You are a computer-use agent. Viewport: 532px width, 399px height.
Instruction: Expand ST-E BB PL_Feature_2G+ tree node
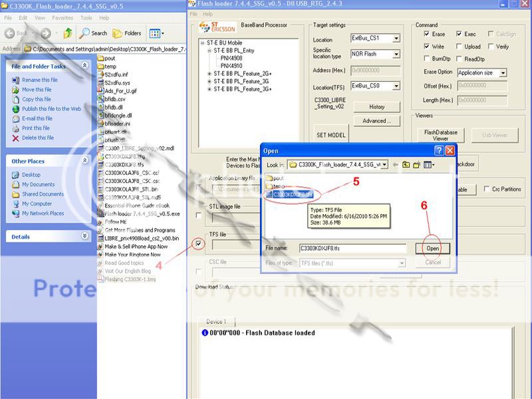click(x=209, y=73)
